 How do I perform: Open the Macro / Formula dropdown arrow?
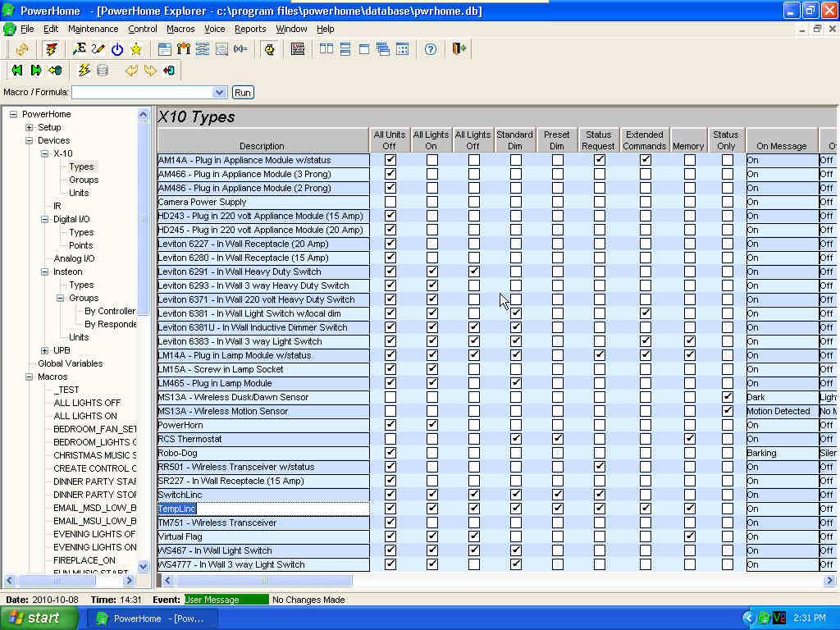point(218,92)
